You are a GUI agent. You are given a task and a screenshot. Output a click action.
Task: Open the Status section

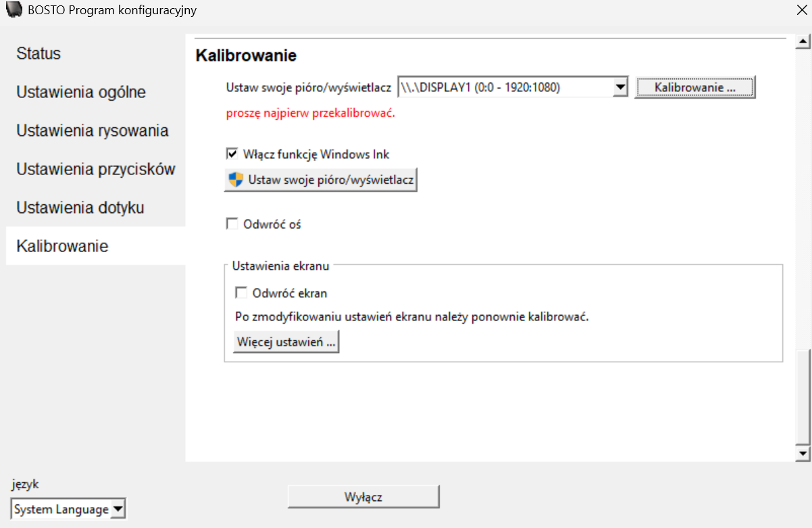pyautogui.click(x=39, y=54)
